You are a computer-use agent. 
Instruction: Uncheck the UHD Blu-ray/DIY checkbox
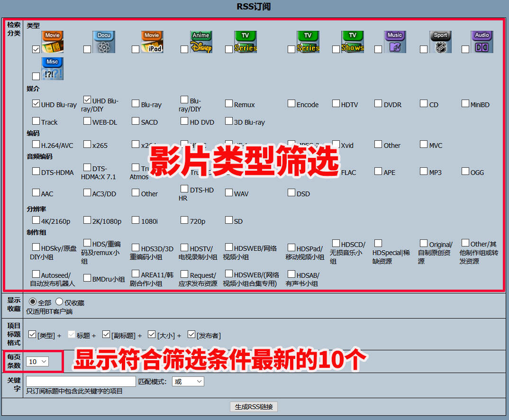click(x=87, y=100)
